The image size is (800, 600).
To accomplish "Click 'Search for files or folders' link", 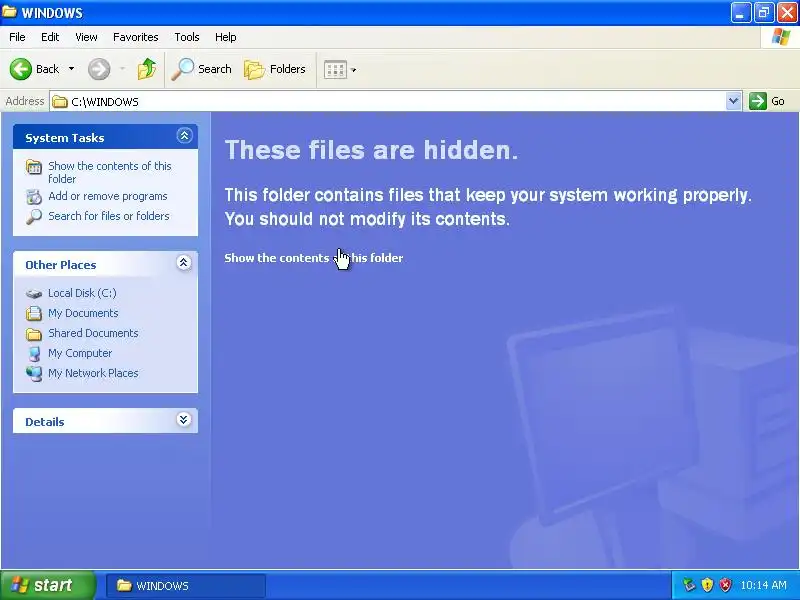I will pos(109,216).
